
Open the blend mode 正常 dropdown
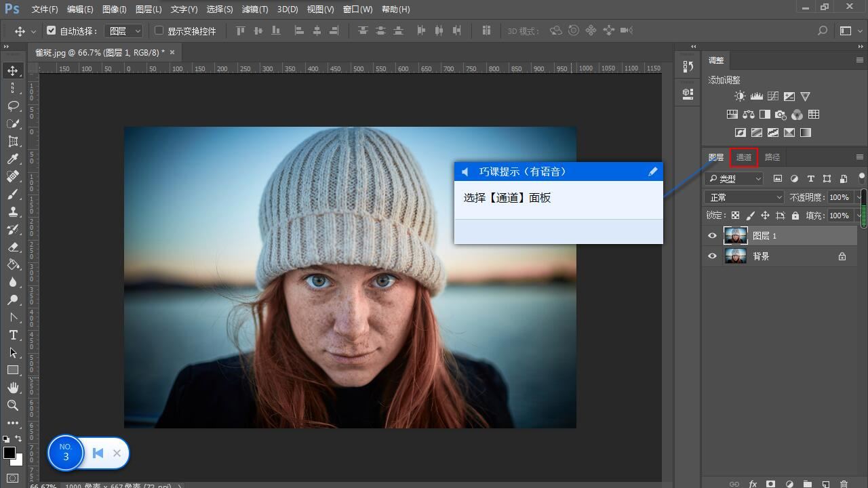pyautogui.click(x=744, y=197)
